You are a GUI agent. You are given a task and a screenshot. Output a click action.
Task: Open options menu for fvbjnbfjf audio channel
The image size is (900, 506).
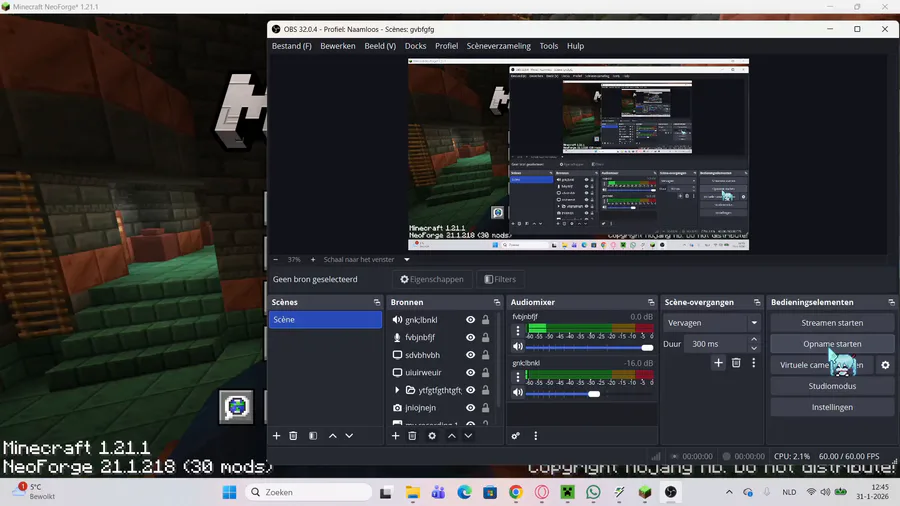518,330
